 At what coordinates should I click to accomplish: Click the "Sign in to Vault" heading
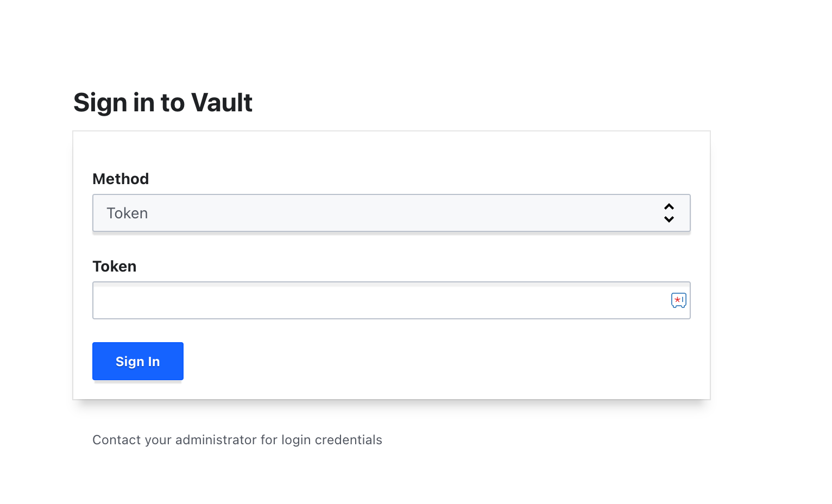pyautogui.click(x=163, y=103)
